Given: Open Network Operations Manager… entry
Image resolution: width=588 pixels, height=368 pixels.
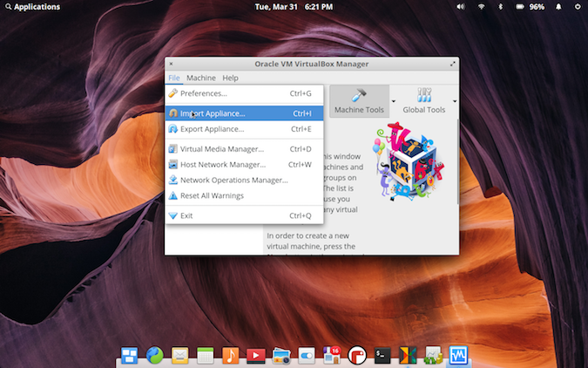Looking at the screenshot, I should (244, 180).
